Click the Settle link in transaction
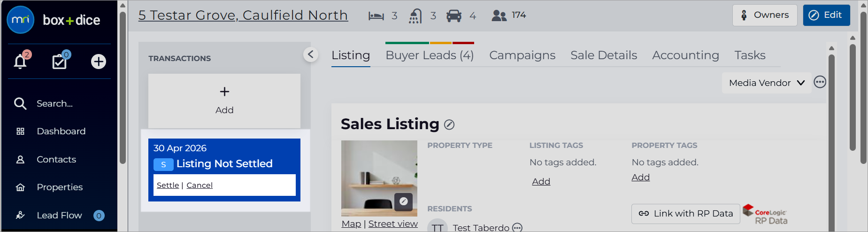Image resolution: width=868 pixels, height=232 pixels. coord(168,185)
